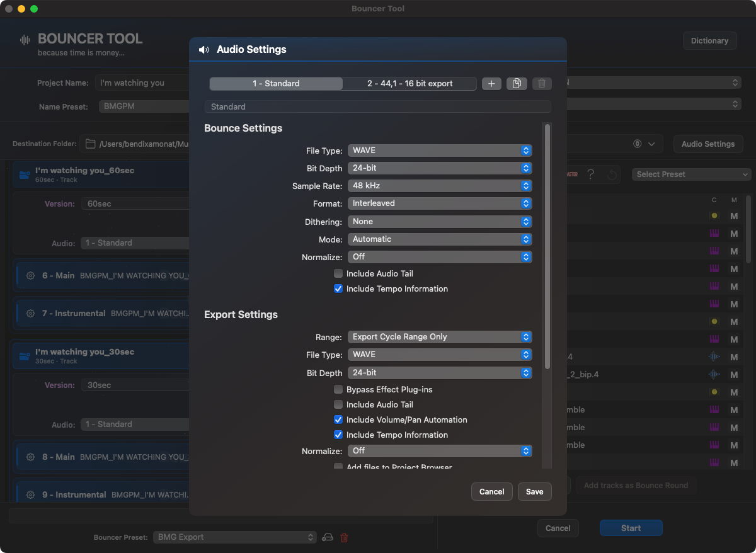
Task: Open gear settings for 6 - Main
Action: click(x=30, y=276)
